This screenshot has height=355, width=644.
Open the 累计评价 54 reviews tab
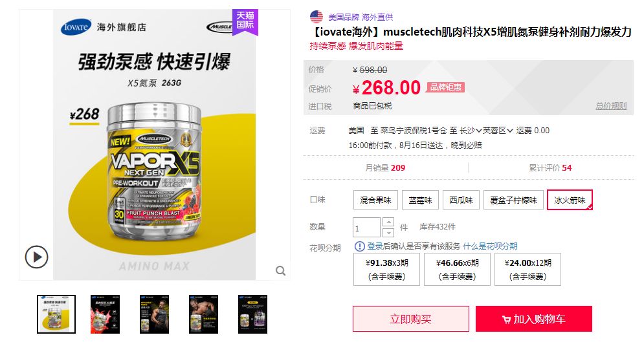pyautogui.click(x=550, y=167)
